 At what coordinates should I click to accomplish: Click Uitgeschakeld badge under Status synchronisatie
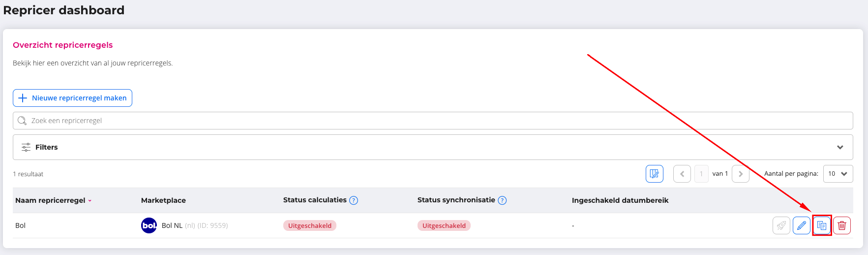click(x=444, y=225)
